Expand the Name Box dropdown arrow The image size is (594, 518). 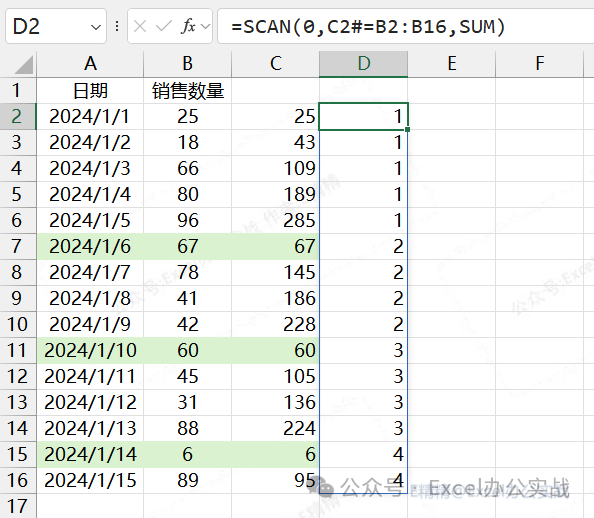point(96,27)
